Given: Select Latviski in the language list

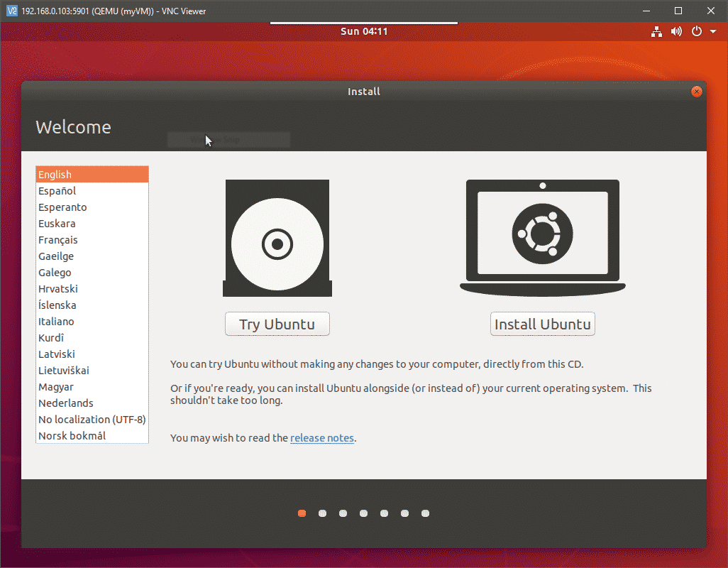Looking at the screenshot, I should [92, 354].
